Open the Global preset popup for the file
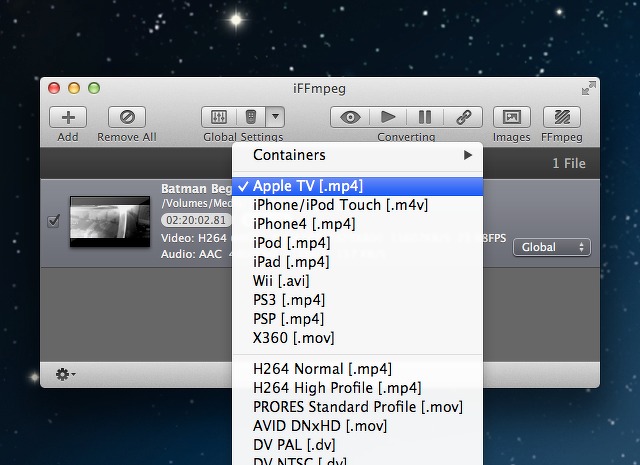 pos(551,247)
